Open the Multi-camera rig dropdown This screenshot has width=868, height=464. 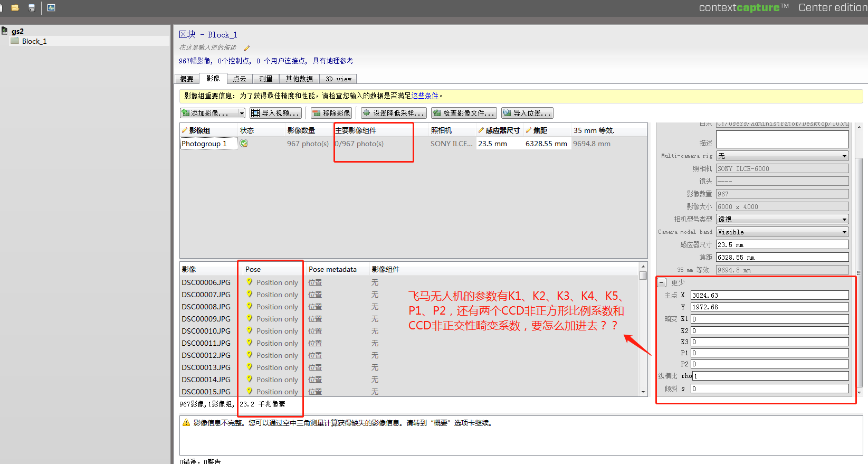tap(782, 156)
